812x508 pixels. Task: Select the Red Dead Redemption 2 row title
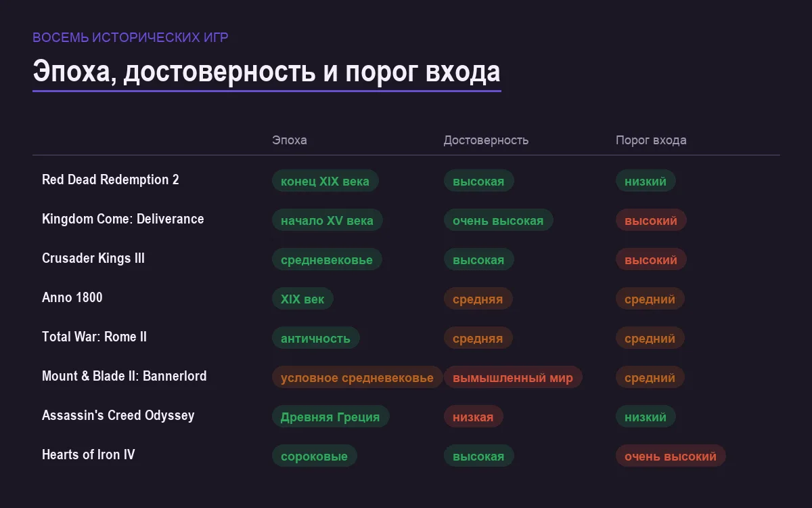coord(110,179)
